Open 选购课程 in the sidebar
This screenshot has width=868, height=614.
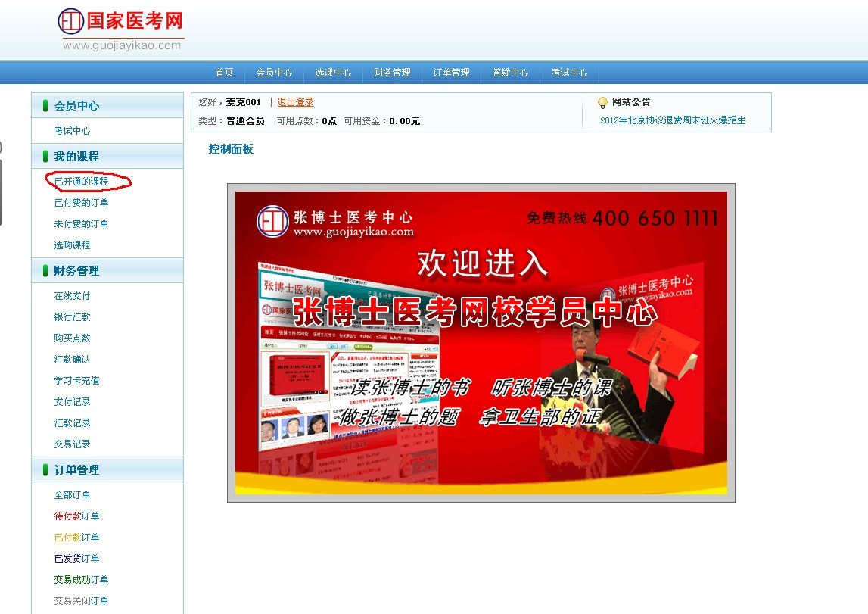pyautogui.click(x=72, y=245)
